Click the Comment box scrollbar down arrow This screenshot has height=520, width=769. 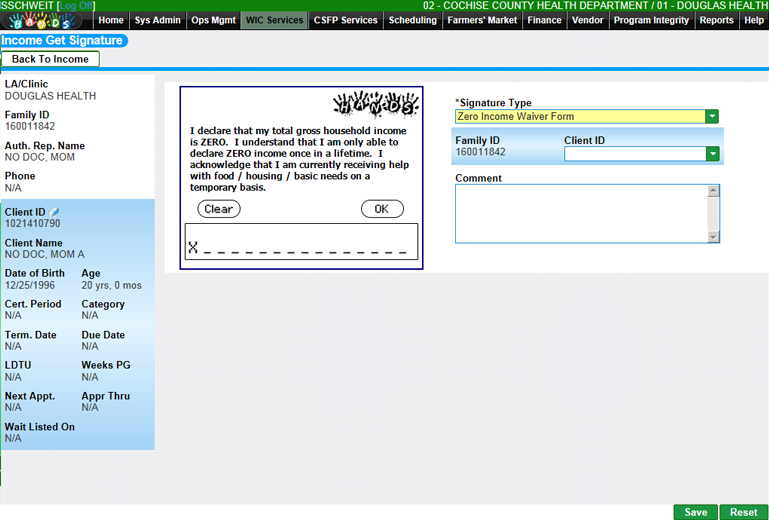(713, 237)
